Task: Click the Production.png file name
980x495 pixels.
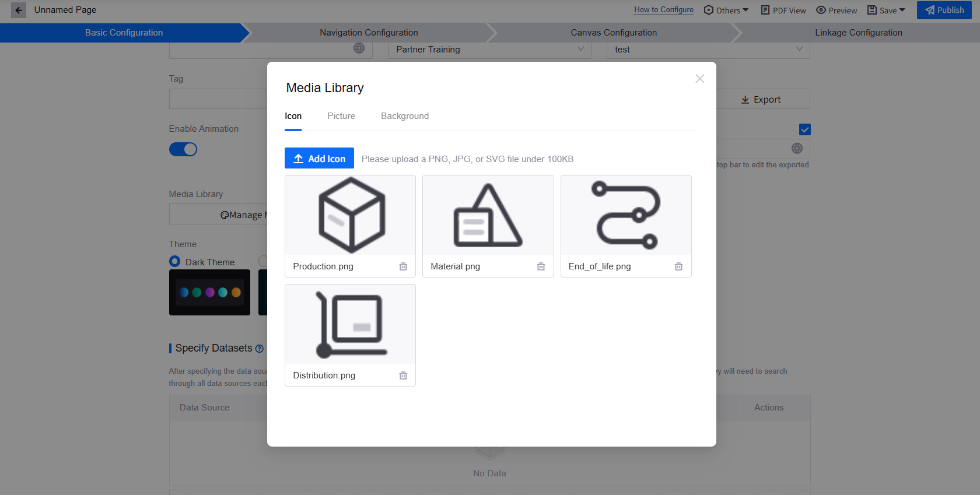Action: tap(323, 266)
